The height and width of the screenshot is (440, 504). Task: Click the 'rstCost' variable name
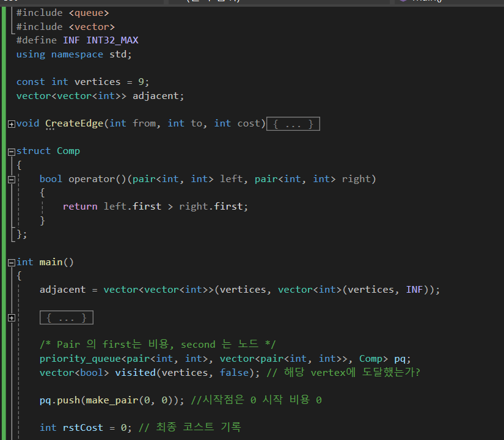83,427
